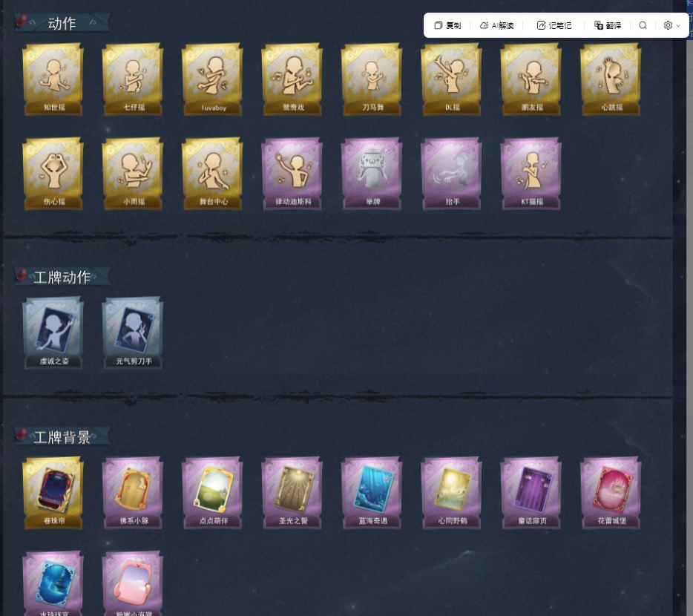Pick the 童话扉页 badge background

[531, 493]
